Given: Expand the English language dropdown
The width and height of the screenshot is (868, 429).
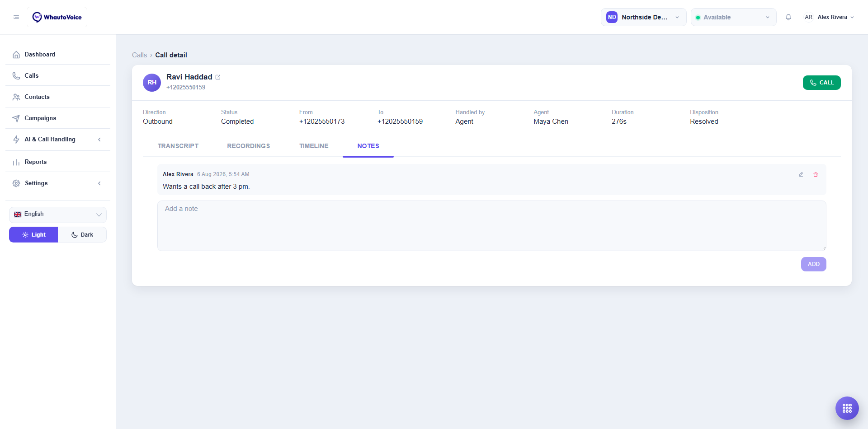Looking at the screenshot, I should tap(58, 214).
